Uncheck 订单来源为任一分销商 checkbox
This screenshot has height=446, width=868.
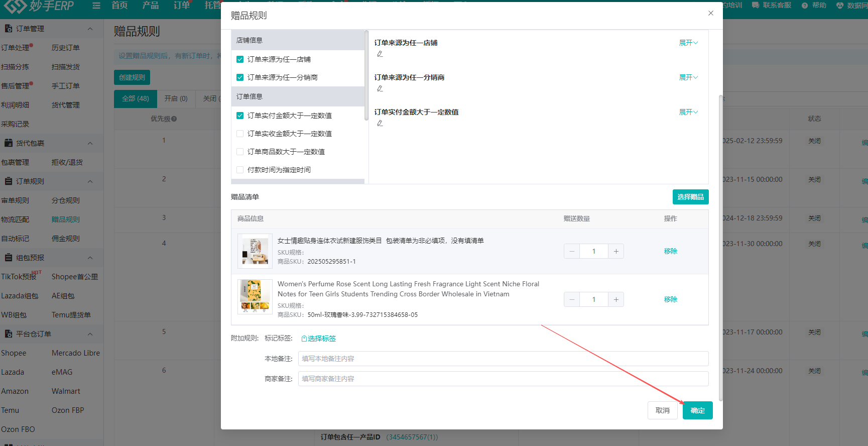pos(240,77)
